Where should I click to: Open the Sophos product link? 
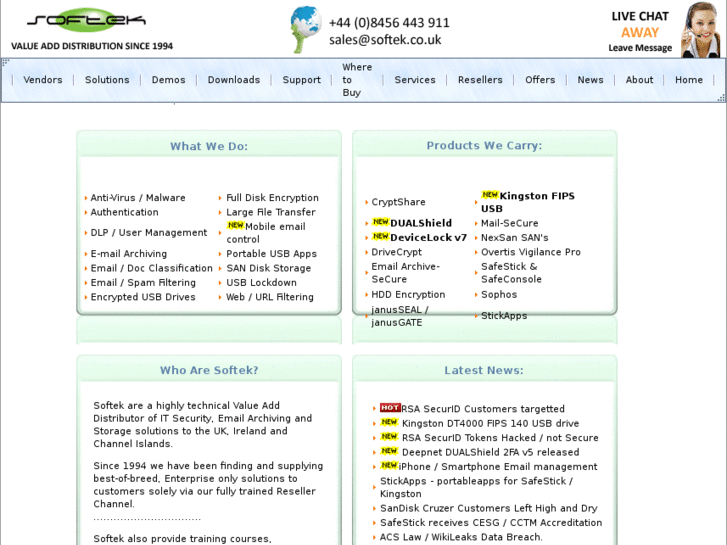[x=499, y=295]
